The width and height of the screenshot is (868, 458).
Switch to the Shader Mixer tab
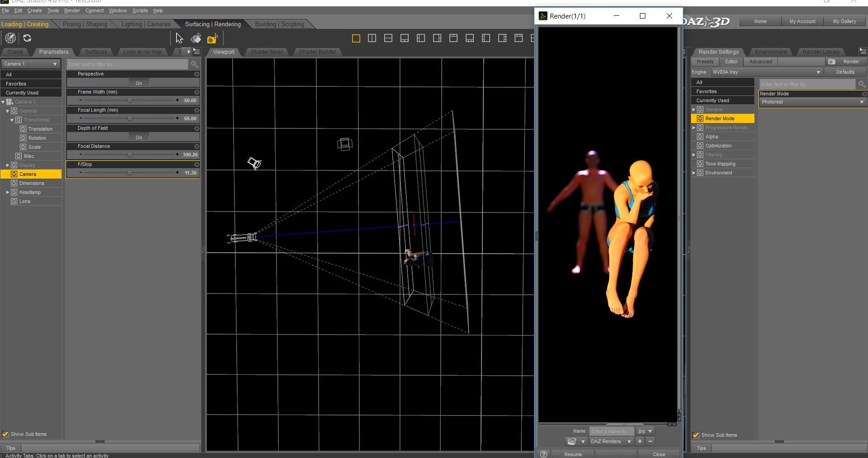point(267,52)
